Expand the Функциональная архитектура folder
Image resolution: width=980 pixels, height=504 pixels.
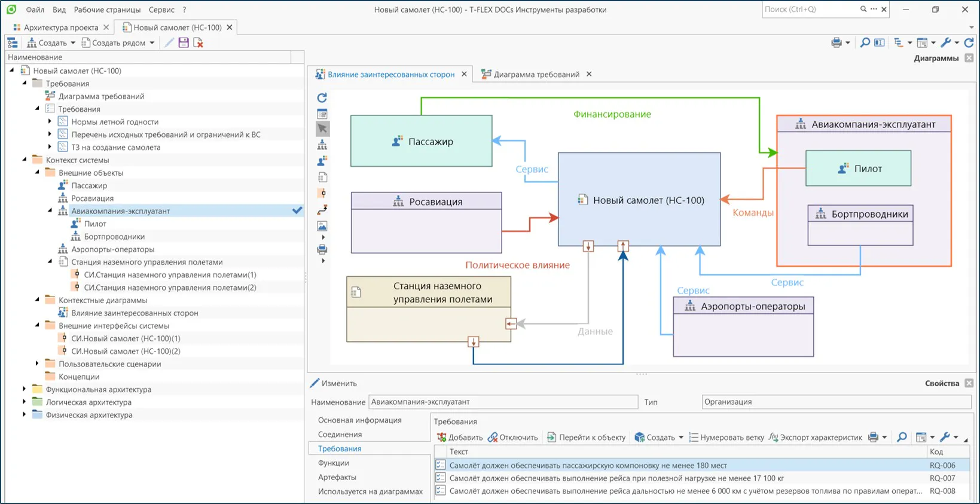(25, 389)
